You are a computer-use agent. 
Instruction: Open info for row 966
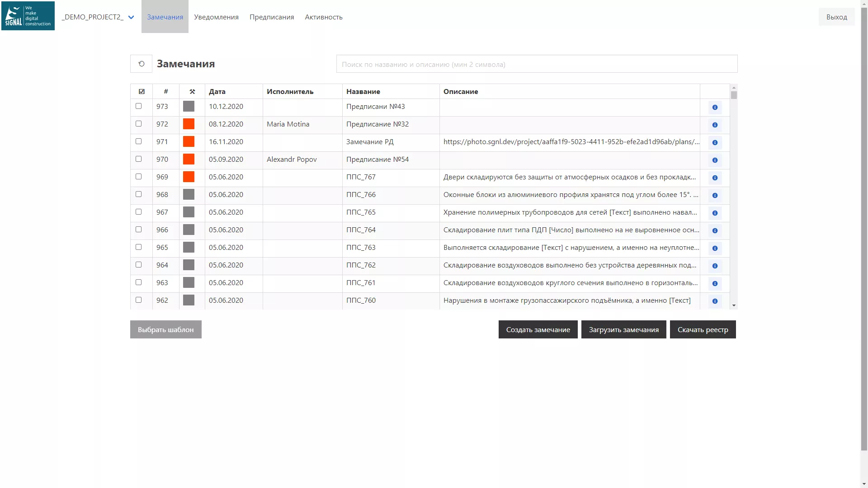[715, 231]
